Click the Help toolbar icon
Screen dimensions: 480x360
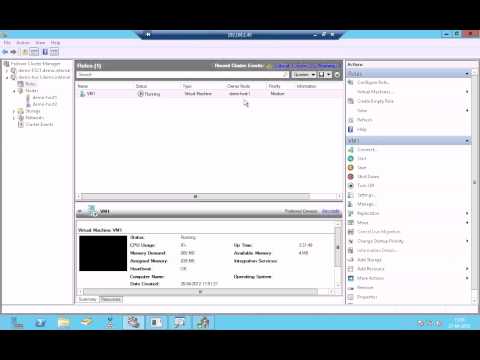pos(45,52)
